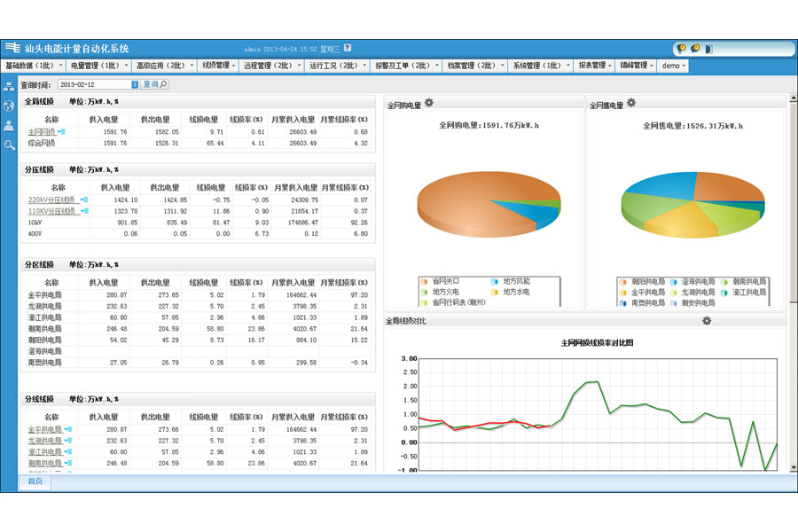Switch to the 首页 tab at bottom

pyautogui.click(x=35, y=481)
